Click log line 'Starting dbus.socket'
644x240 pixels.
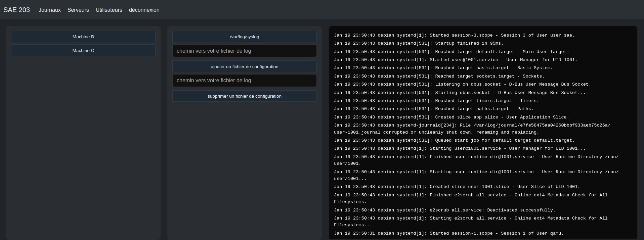click(x=460, y=93)
